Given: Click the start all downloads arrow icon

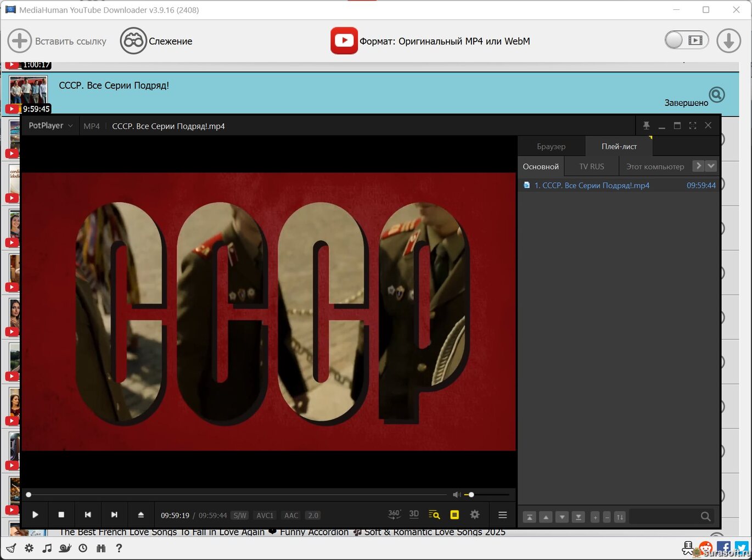Looking at the screenshot, I should pyautogui.click(x=728, y=41).
